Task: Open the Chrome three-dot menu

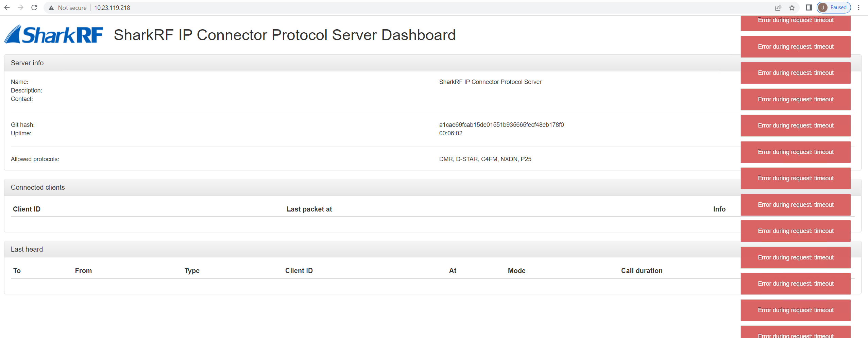Action: pos(858,7)
